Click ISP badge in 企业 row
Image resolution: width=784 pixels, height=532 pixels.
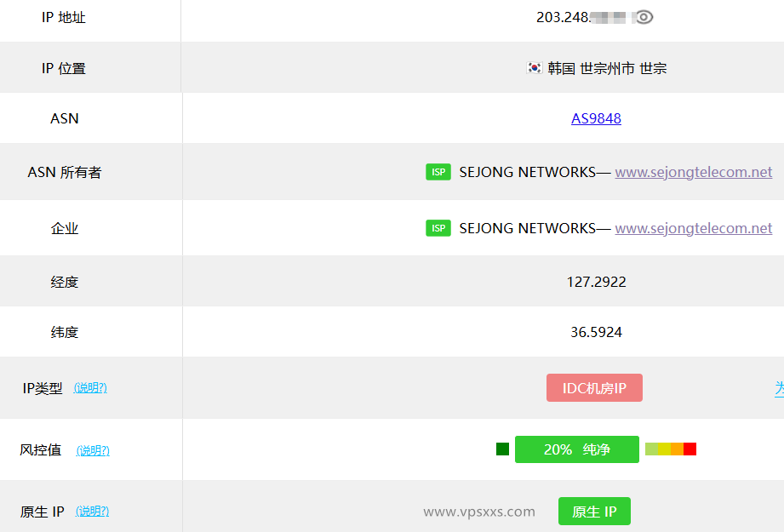[438, 228]
